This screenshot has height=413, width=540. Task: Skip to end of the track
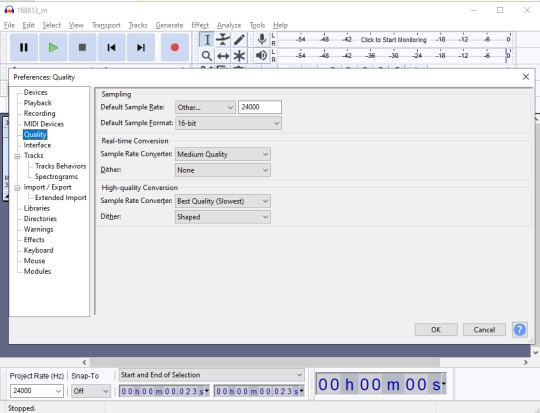pos(141,47)
